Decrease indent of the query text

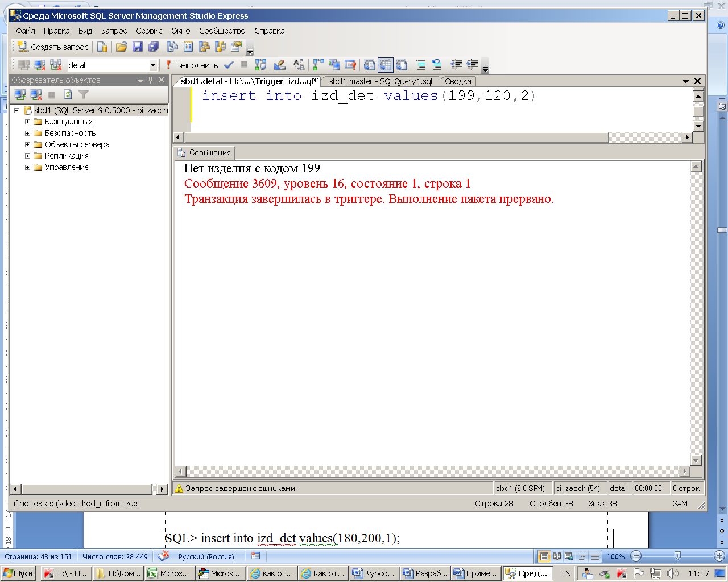coord(456,65)
